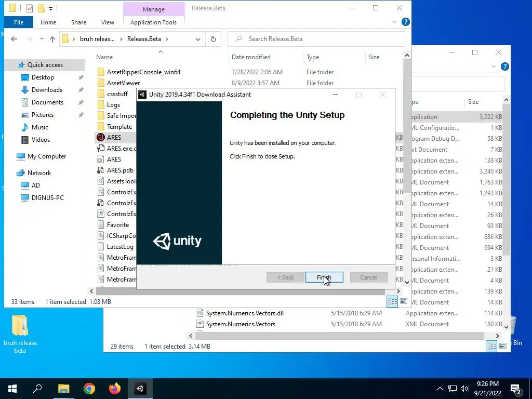Open Documents in navigation pane
The image size is (532, 399).
coord(47,102)
